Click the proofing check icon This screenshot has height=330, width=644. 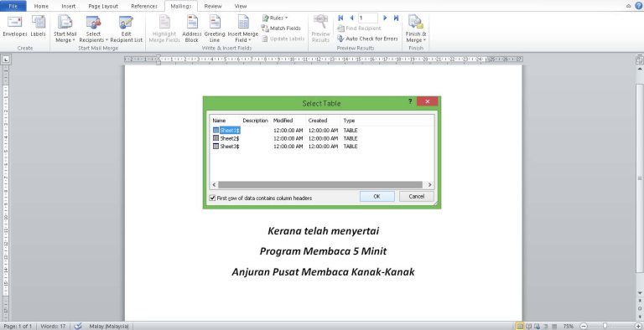(x=78, y=327)
